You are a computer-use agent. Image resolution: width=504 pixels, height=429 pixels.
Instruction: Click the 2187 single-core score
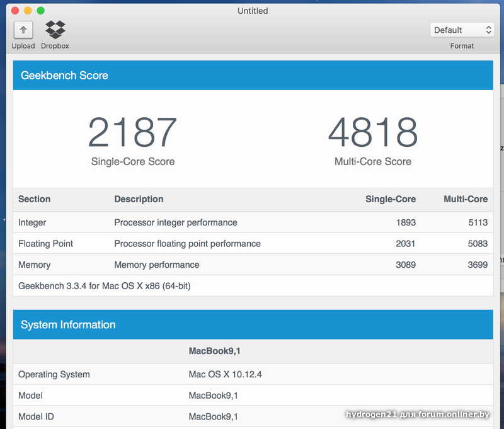(x=132, y=132)
